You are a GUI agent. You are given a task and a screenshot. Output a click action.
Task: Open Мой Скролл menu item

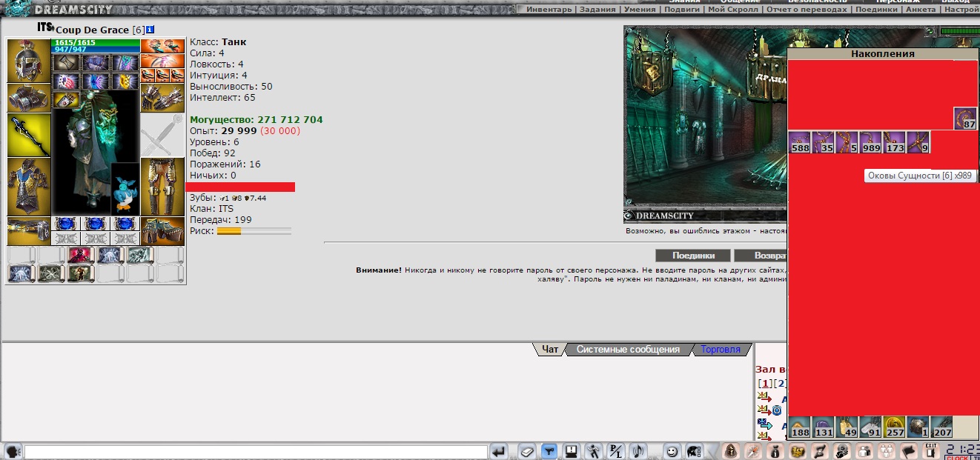coord(733,10)
